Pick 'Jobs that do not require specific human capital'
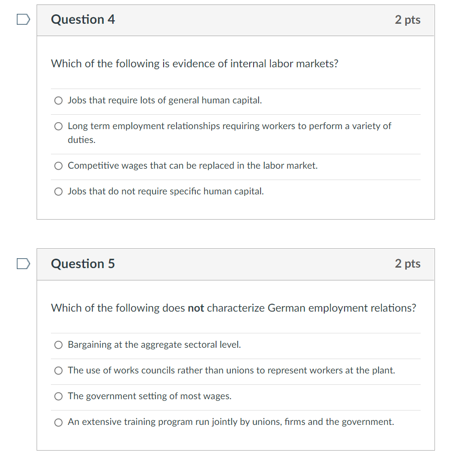This screenshot has width=476, height=461. [x=58, y=191]
